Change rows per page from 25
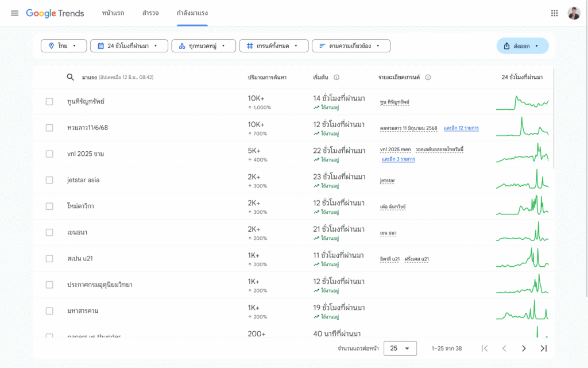The width and height of the screenshot is (588, 368). 400,348
